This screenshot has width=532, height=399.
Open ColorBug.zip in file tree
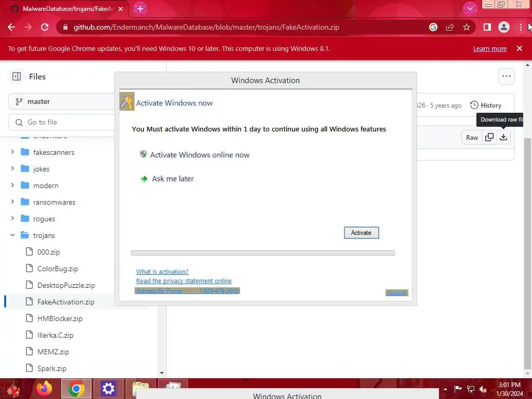point(57,269)
